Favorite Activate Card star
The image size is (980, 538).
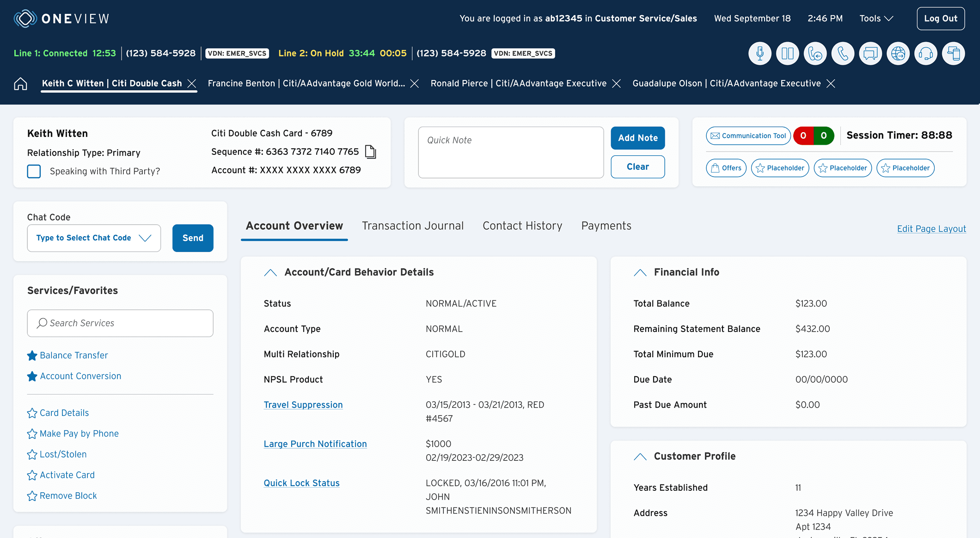(32, 475)
